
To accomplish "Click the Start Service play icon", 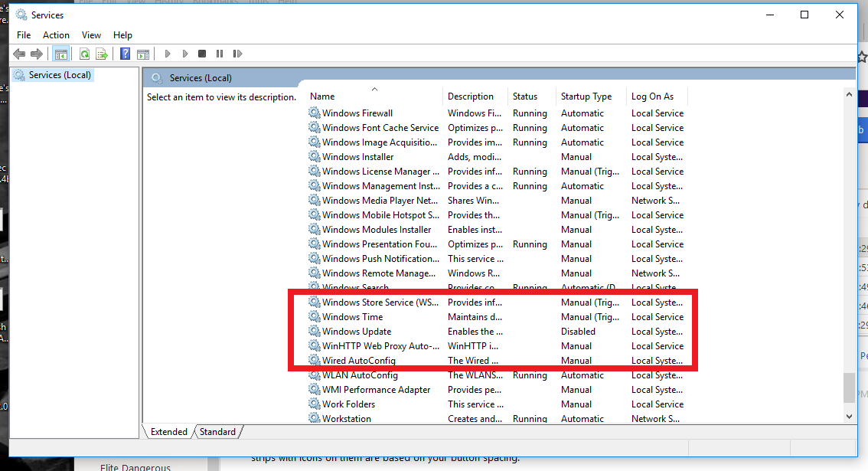I will [x=167, y=54].
